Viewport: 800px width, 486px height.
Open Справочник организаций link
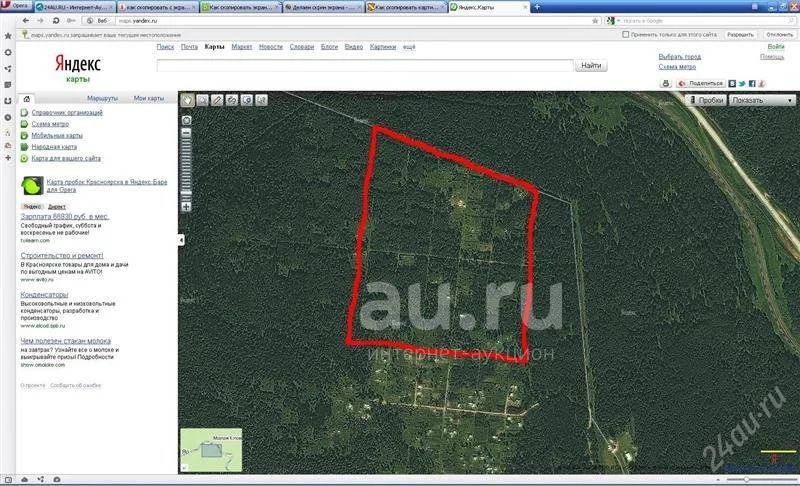(67, 113)
